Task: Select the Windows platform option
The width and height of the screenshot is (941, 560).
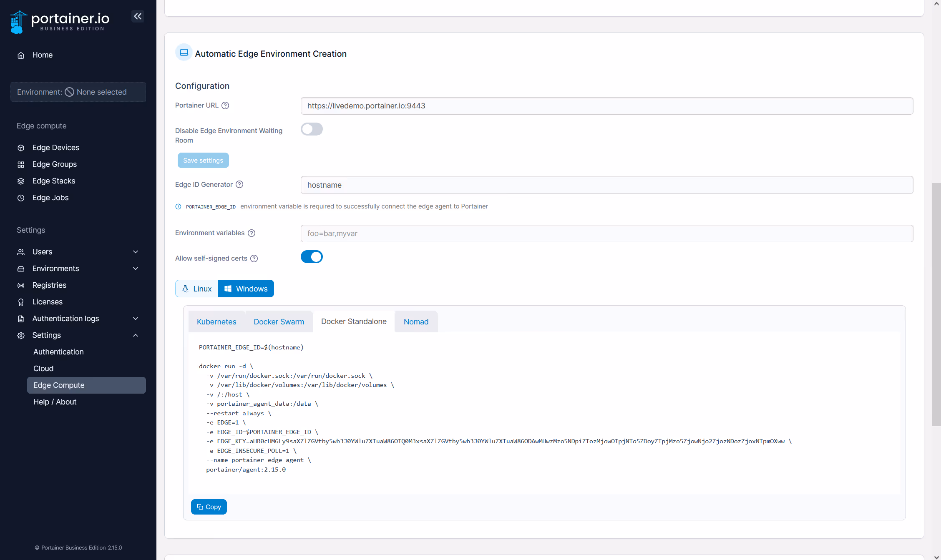Action: click(x=246, y=289)
